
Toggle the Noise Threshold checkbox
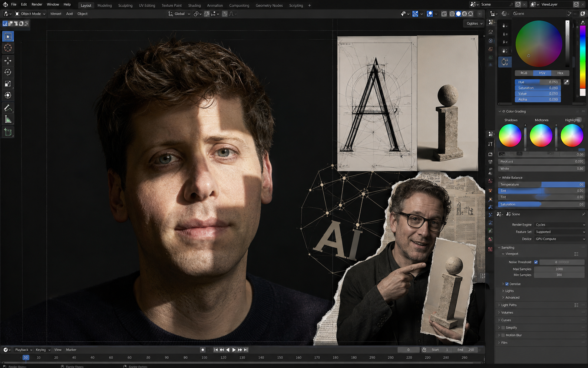(536, 262)
